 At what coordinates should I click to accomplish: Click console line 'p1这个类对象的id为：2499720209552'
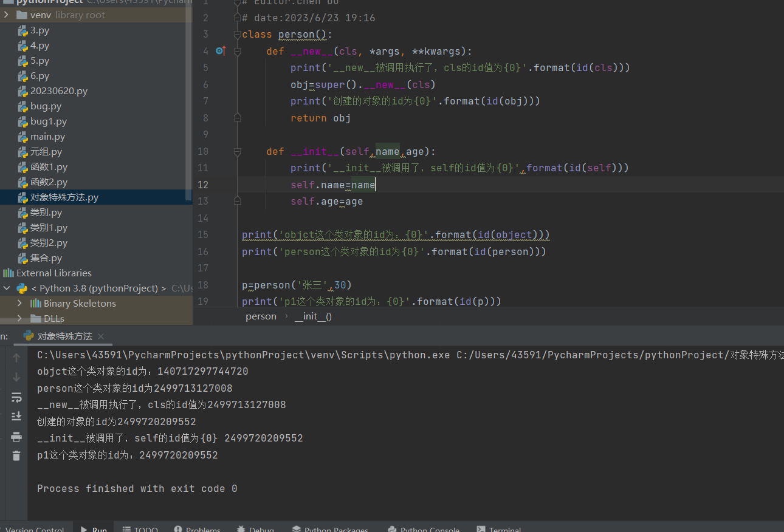tap(127, 455)
